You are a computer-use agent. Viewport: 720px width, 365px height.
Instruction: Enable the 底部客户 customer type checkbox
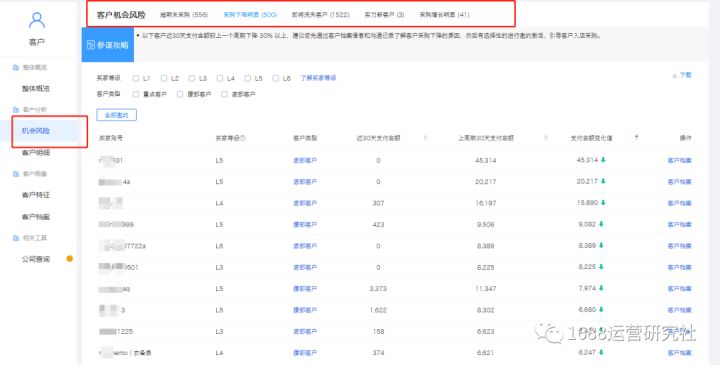tap(224, 94)
